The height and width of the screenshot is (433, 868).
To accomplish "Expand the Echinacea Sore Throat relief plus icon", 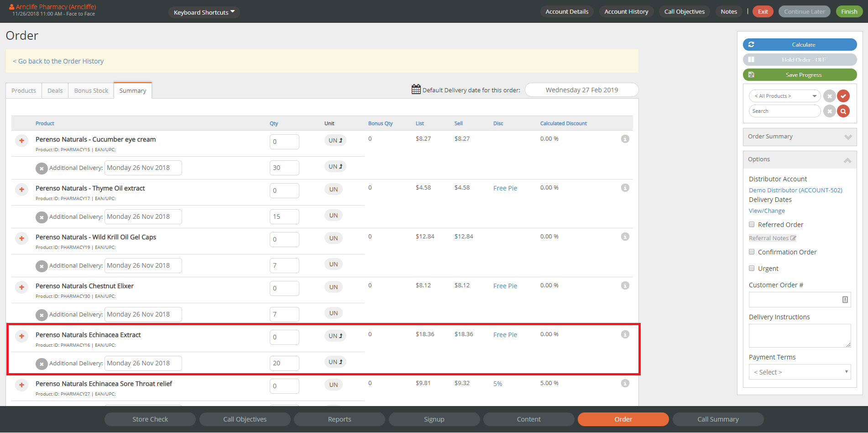I will [x=21, y=385].
